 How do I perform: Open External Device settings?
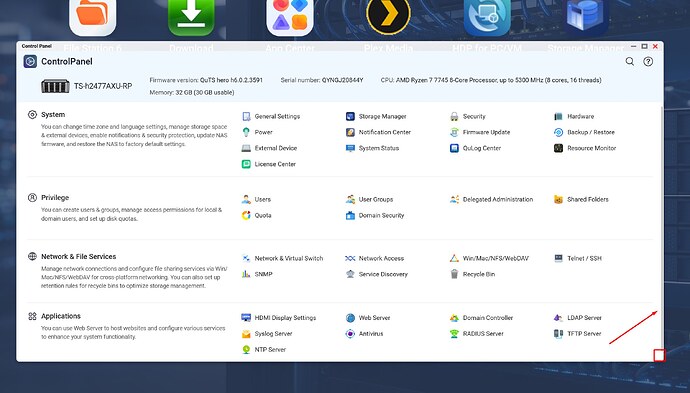(x=269, y=148)
